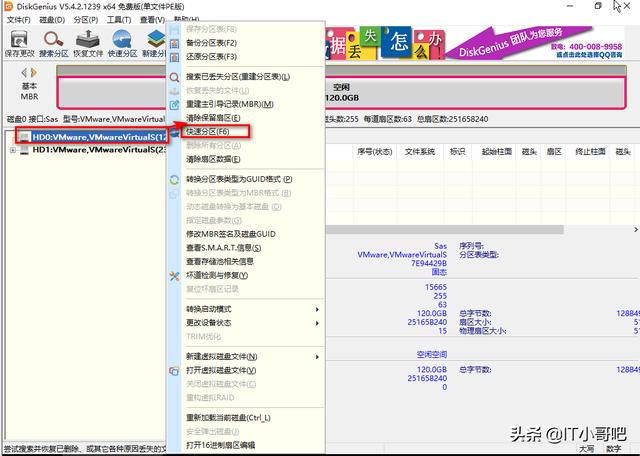Viewport: 640px width, 456px height.
Task: Click the 固态 value
Action: coord(439,272)
